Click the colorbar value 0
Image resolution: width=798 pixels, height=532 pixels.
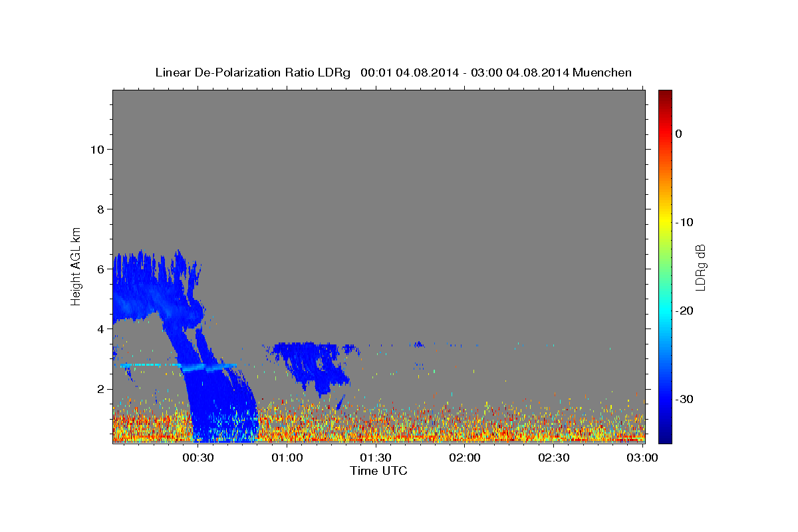pos(678,134)
